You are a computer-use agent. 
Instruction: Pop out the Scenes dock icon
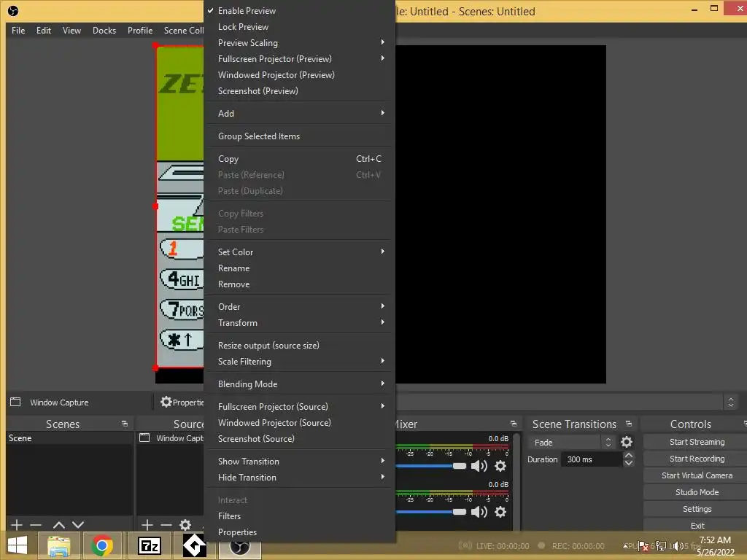[125, 424]
